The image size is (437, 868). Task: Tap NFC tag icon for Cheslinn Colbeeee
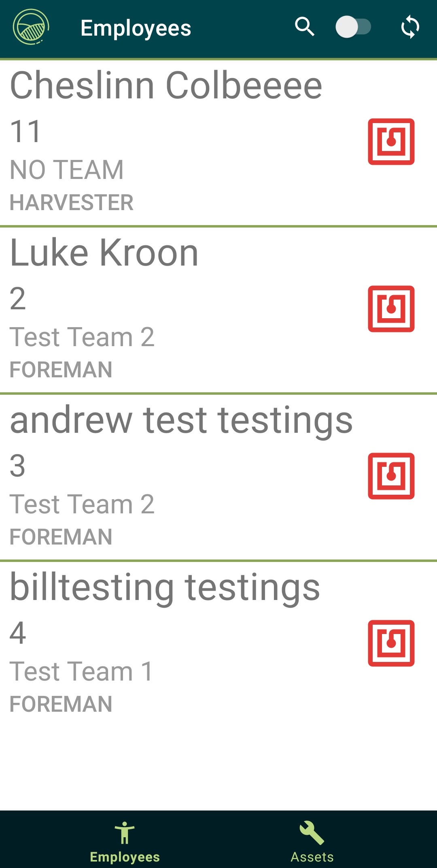tap(391, 142)
